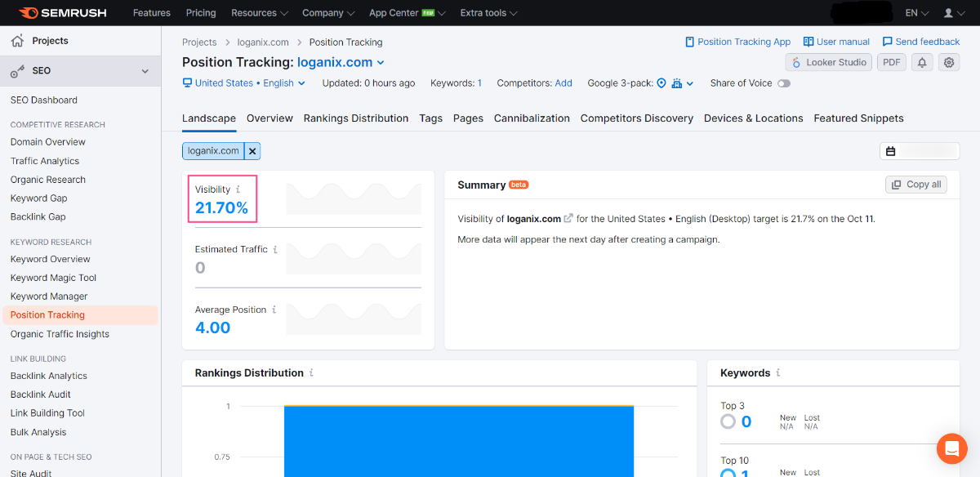Open Backlink Analytics in sidebar

pyautogui.click(x=49, y=376)
